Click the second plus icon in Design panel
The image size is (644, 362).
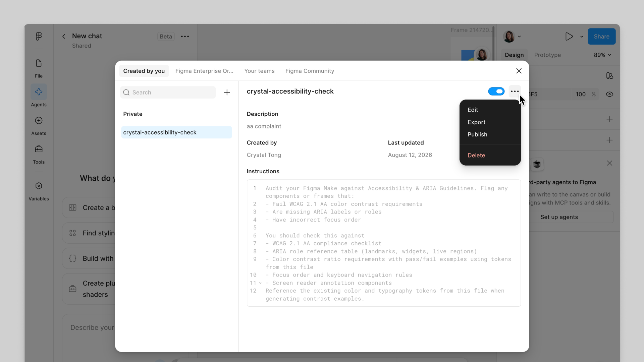[609, 140]
